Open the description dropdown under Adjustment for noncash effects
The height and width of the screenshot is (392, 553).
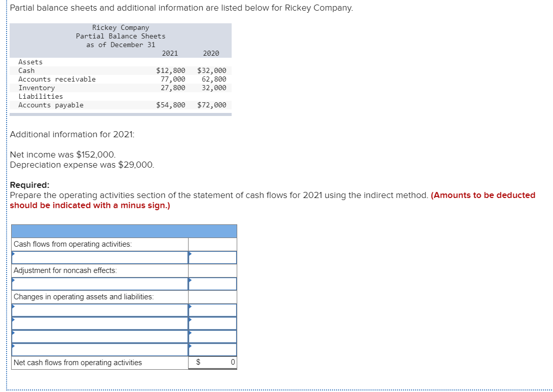[x=99, y=284]
